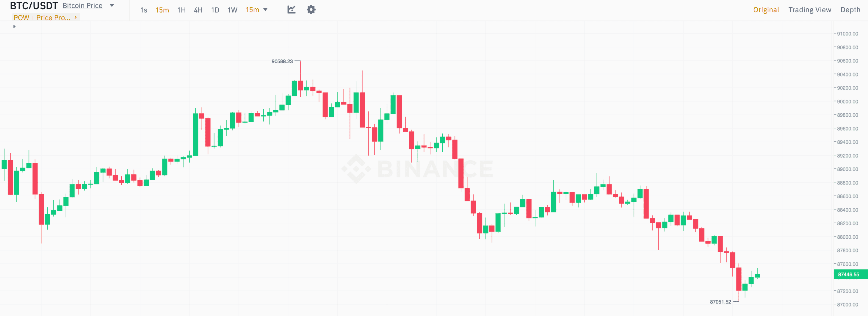Open chart settings gear icon
This screenshot has height=316, width=868.
coord(311,10)
